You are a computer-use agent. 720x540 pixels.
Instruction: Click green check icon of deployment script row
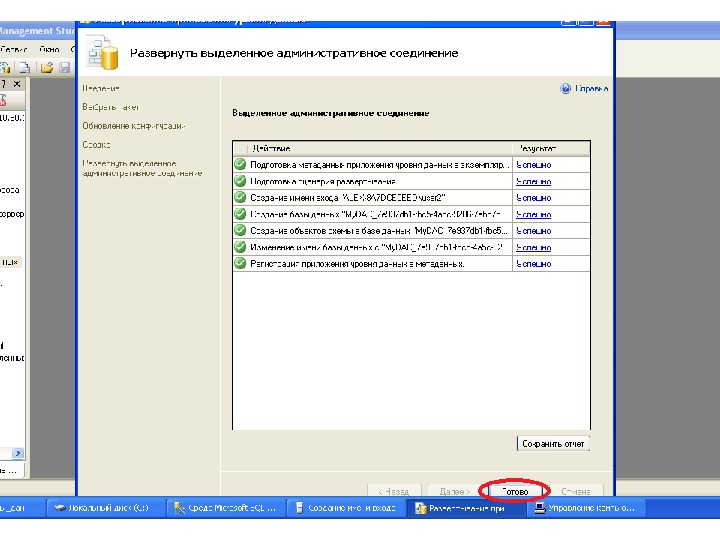240,181
